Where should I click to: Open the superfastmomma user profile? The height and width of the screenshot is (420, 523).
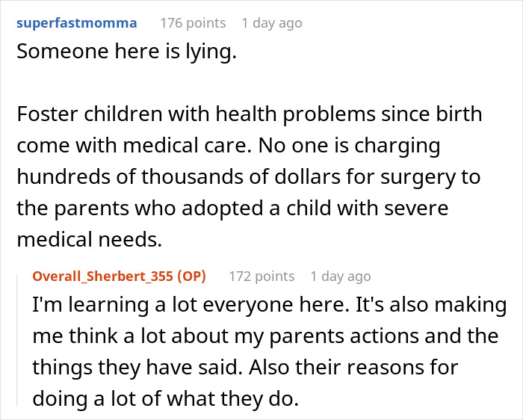pos(76,23)
